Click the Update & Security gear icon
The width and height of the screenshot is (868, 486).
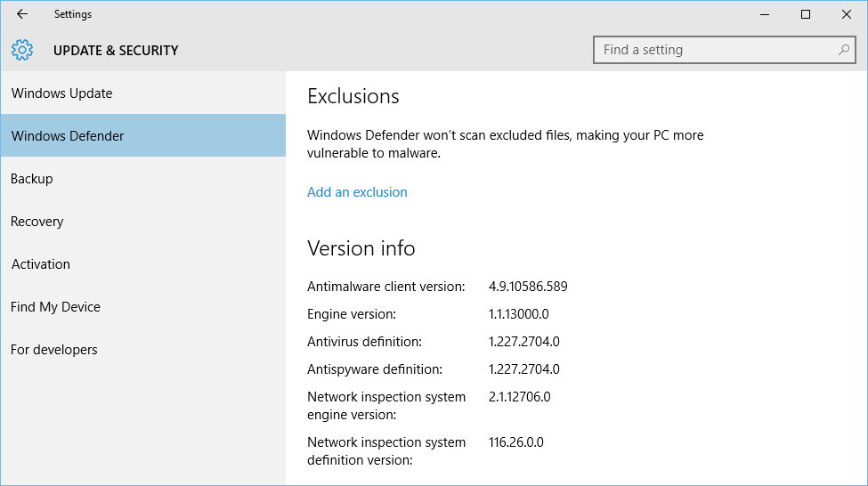pos(22,50)
